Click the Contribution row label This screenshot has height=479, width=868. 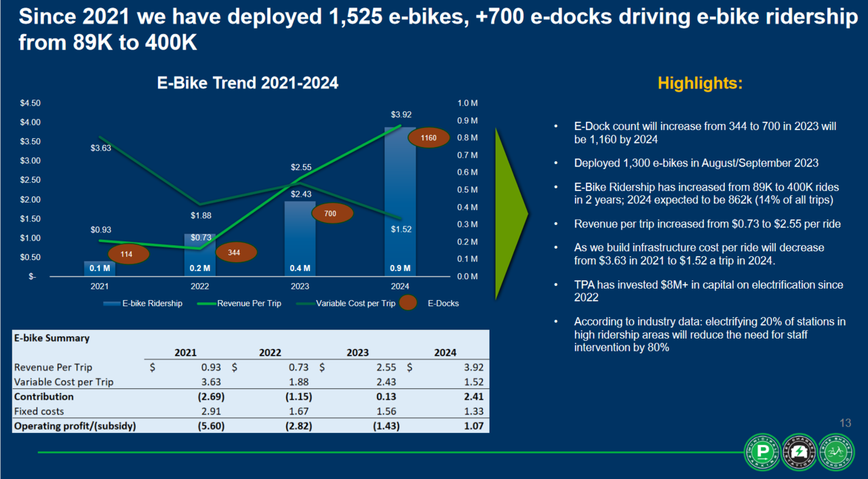tap(44, 396)
